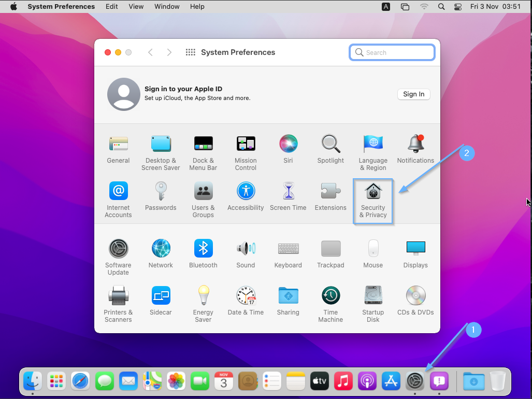532x399 pixels.
Task: Click the Sign In button
Action: (x=413, y=94)
